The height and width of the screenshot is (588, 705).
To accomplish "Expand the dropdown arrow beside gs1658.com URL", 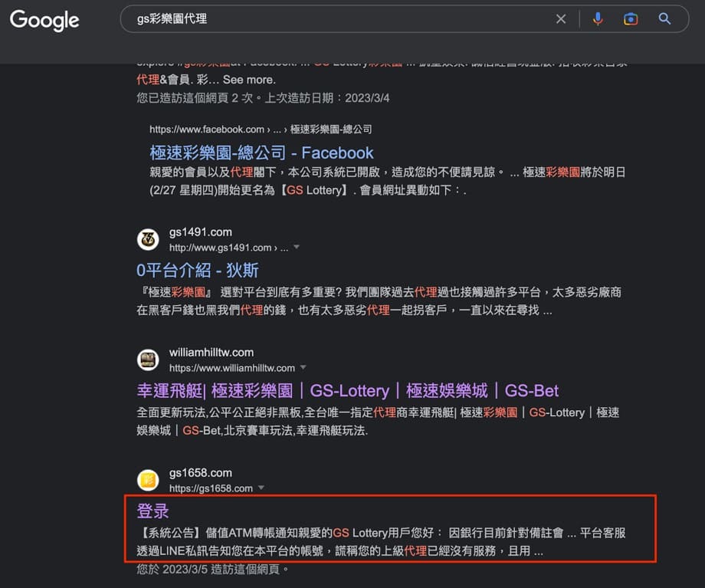I will point(261,488).
